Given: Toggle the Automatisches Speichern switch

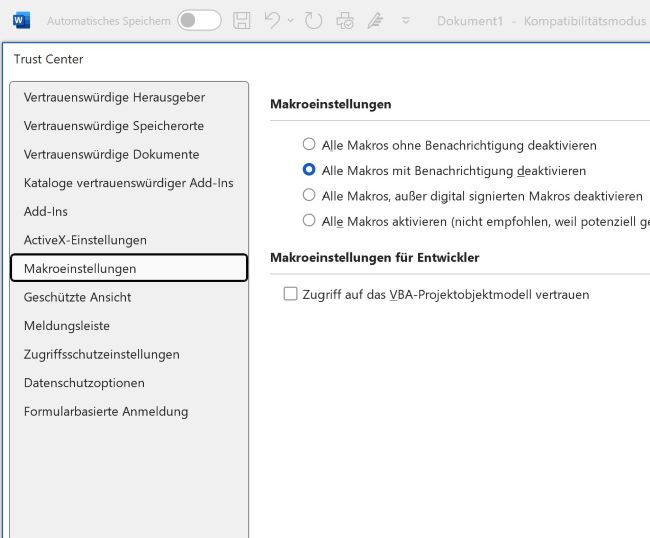Looking at the screenshot, I should tap(199, 20).
